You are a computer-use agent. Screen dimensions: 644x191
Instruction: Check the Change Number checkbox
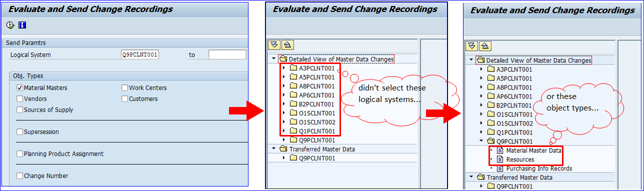(20, 176)
